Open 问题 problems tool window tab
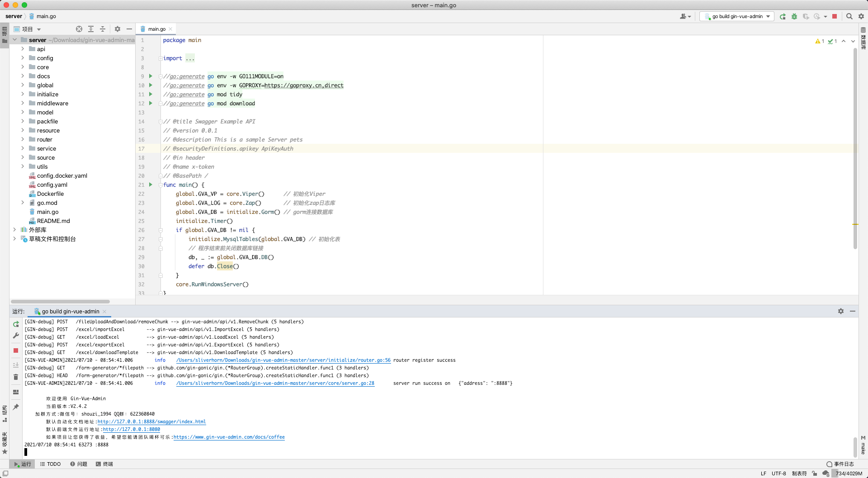868x478 pixels. (79, 464)
